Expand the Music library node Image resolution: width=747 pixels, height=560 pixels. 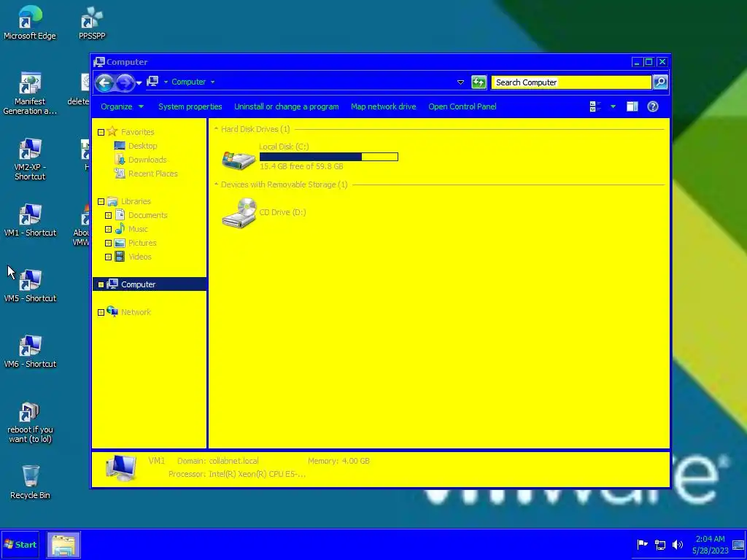coord(108,230)
